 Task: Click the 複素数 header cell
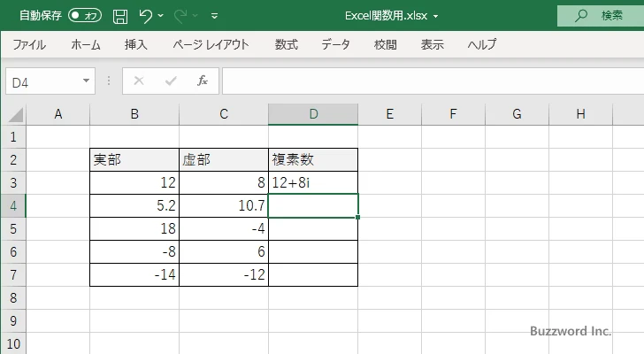coord(313,160)
